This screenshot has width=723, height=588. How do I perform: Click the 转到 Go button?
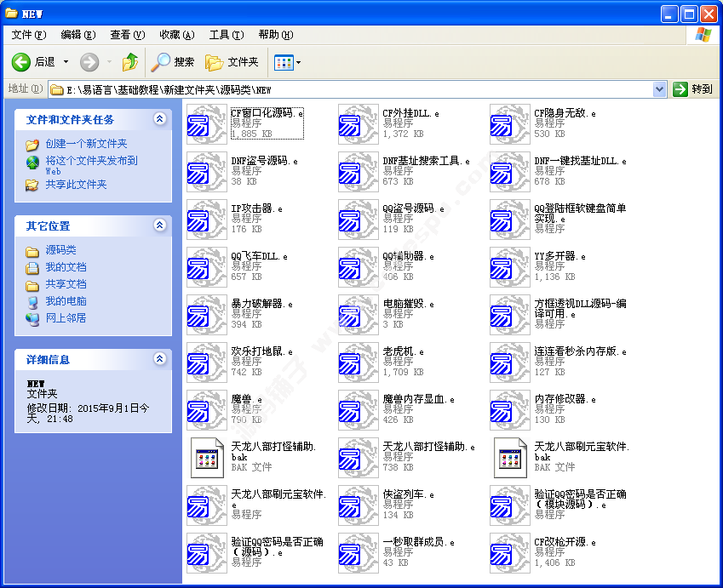click(693, 89)
